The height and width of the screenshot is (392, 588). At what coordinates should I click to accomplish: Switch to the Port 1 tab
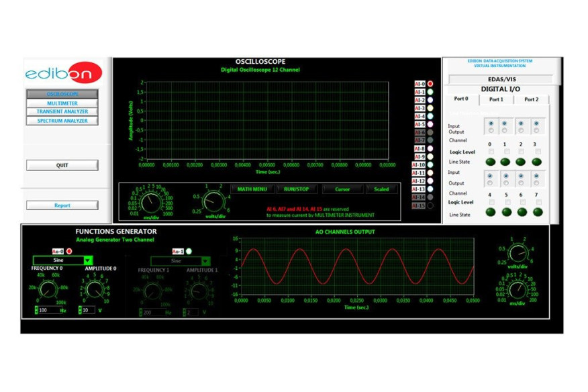click(496, 99)
